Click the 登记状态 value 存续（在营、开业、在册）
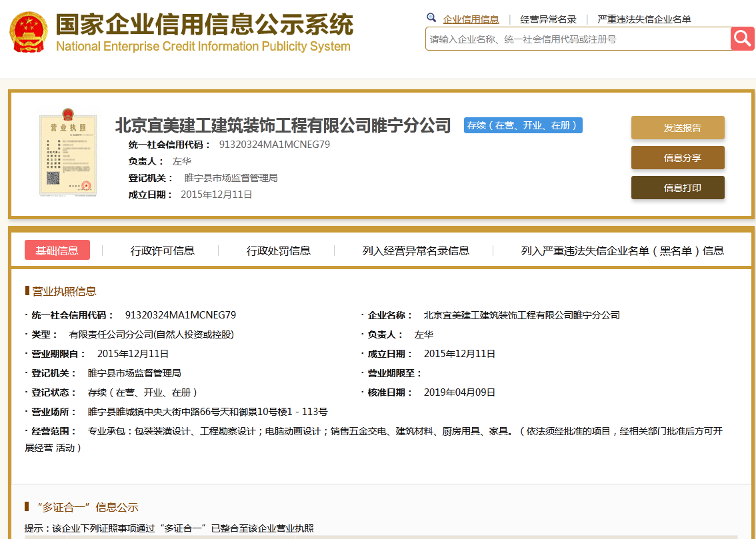756x539 pixels. click(143, 392)
